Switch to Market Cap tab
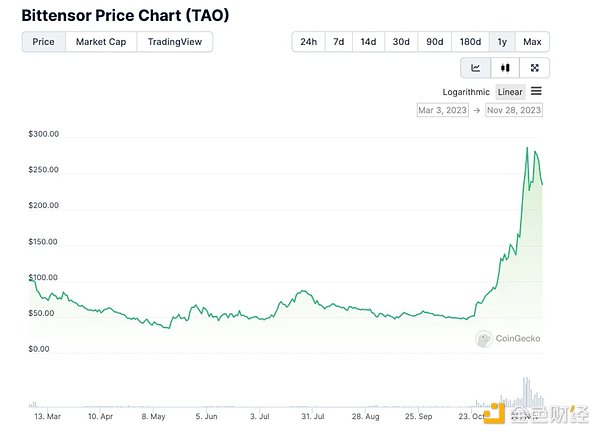The height and width of the screenshot is (435, 600). coord(101,41)
